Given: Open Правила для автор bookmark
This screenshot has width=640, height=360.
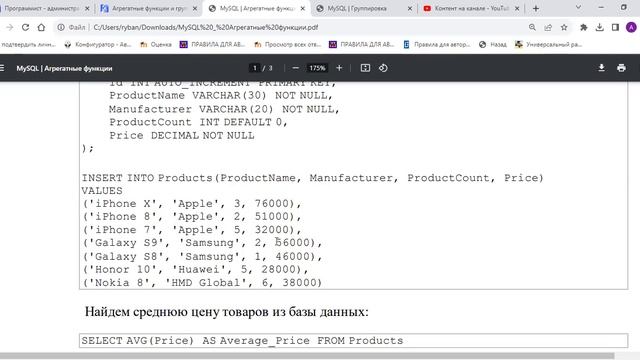Looking at the screenshot, I should [437, 44].
